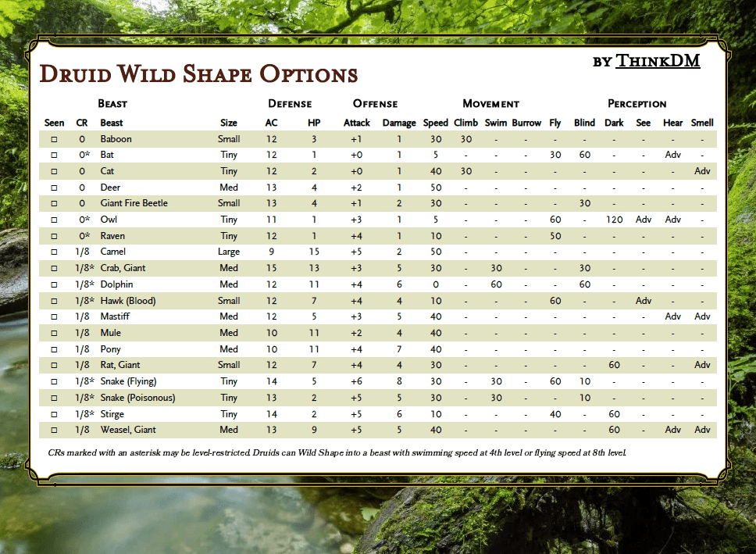Select the Speed column header
Viewport: 756px width, 554px height.
tap(436, 123)
